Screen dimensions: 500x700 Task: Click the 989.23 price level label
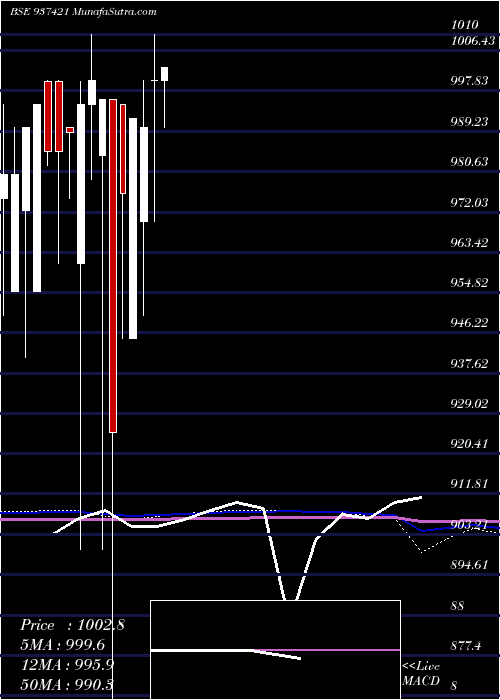(x=470, y=122)
